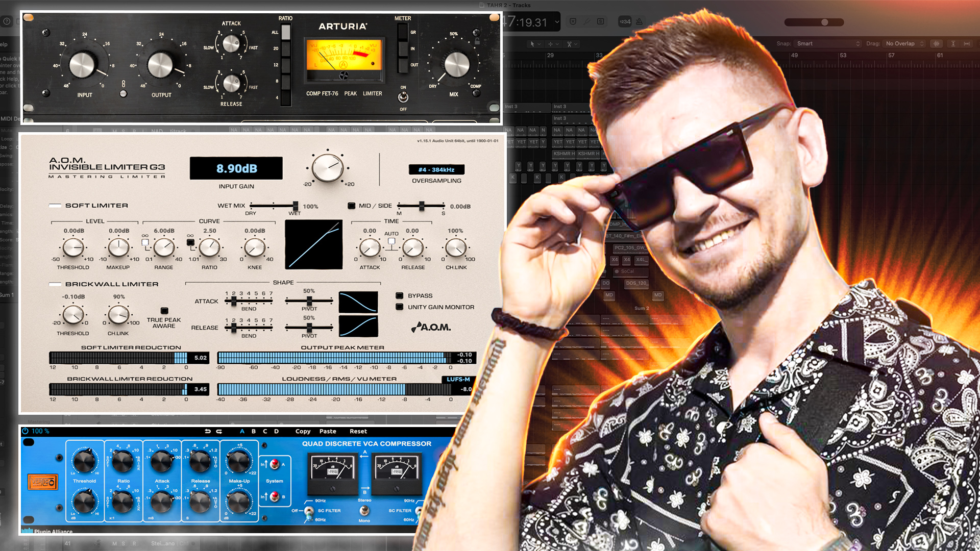Screen dimensions: 980x551
Task: Flip the Arturia compressor ON/OFF switch
Action: [403, 97]
